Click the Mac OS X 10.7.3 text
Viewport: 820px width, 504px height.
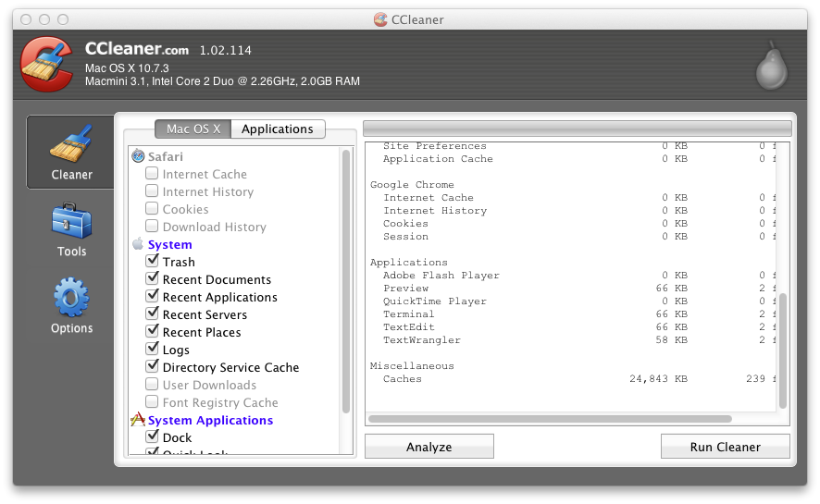coord(127,68)
